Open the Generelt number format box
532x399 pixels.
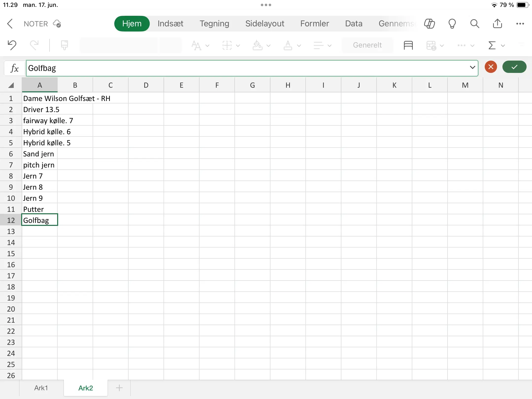[367, 45]
